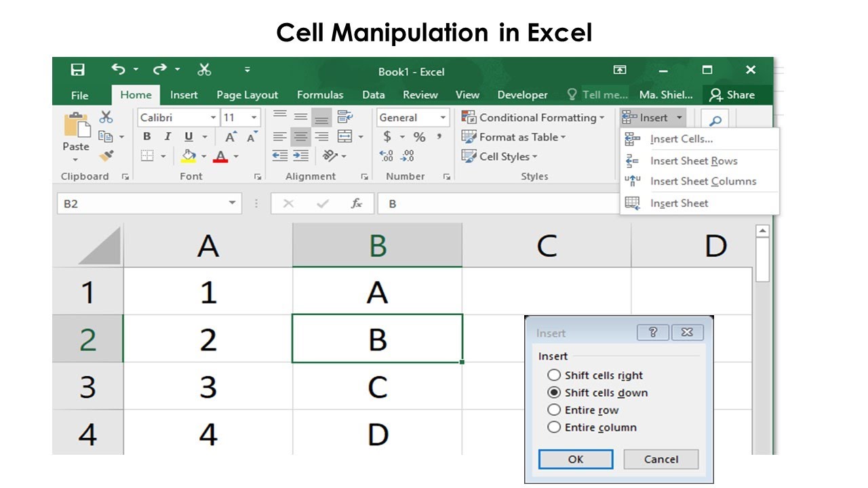Screen dimensions: 868x488
Task: Click the Undo arrow icon
Action: (x=118, y=69)
